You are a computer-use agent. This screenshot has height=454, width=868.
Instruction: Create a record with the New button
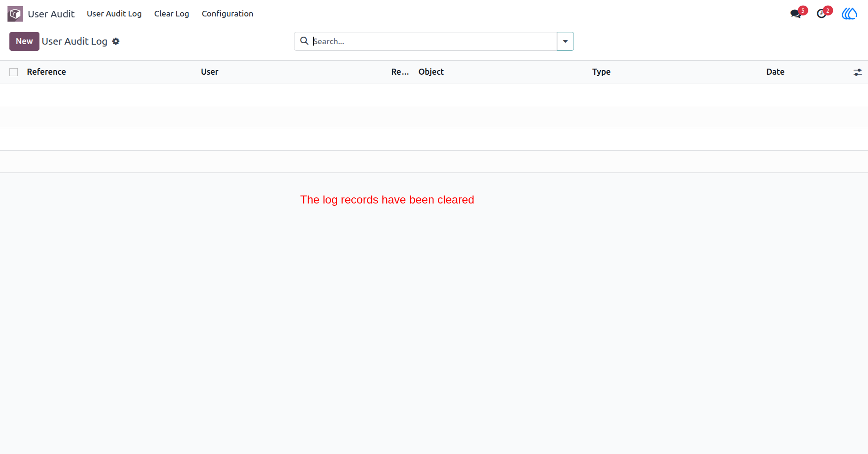(x=24, y=41)
